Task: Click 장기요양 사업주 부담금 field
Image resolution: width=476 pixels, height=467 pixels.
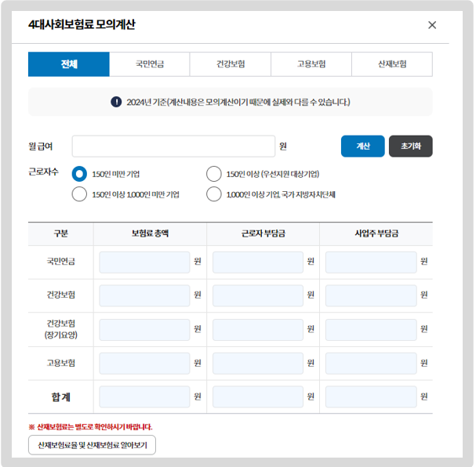Action: coord(371,330)
